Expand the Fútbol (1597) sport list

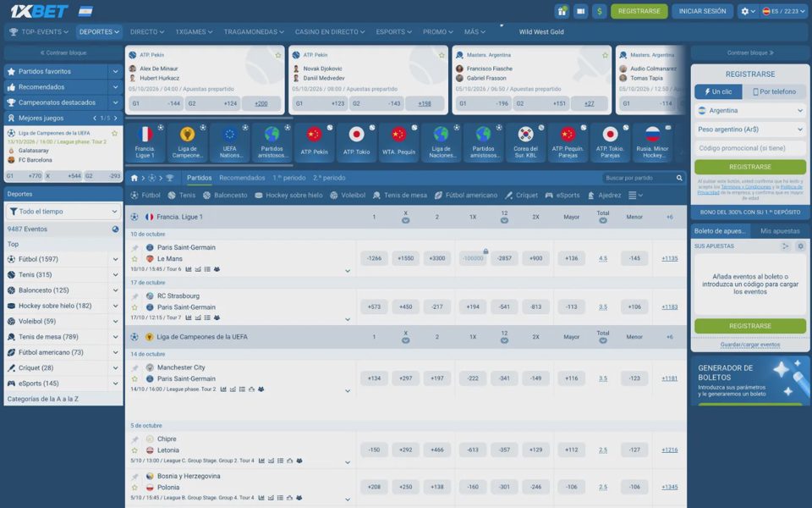(115, 259)
